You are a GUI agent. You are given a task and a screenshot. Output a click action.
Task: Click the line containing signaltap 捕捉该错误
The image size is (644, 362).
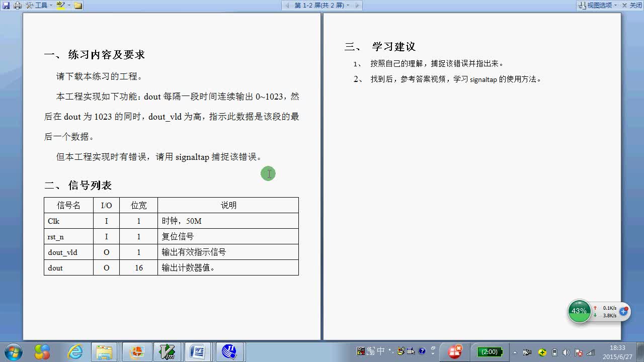pyautogui.click(x=159, y=157)
